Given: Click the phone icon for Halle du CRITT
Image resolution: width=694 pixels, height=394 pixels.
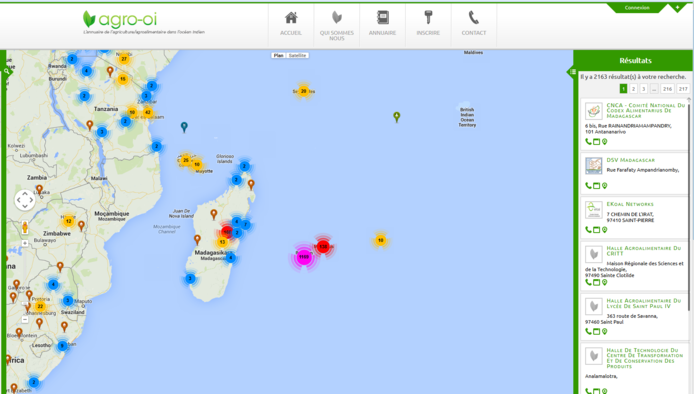Looking at the screenshot, I should [x=588, y=282].
